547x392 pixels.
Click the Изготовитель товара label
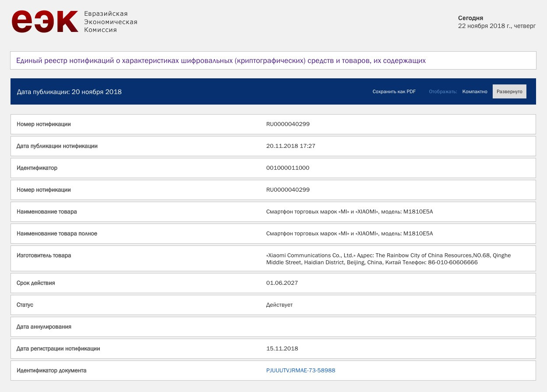coord(44,255)
